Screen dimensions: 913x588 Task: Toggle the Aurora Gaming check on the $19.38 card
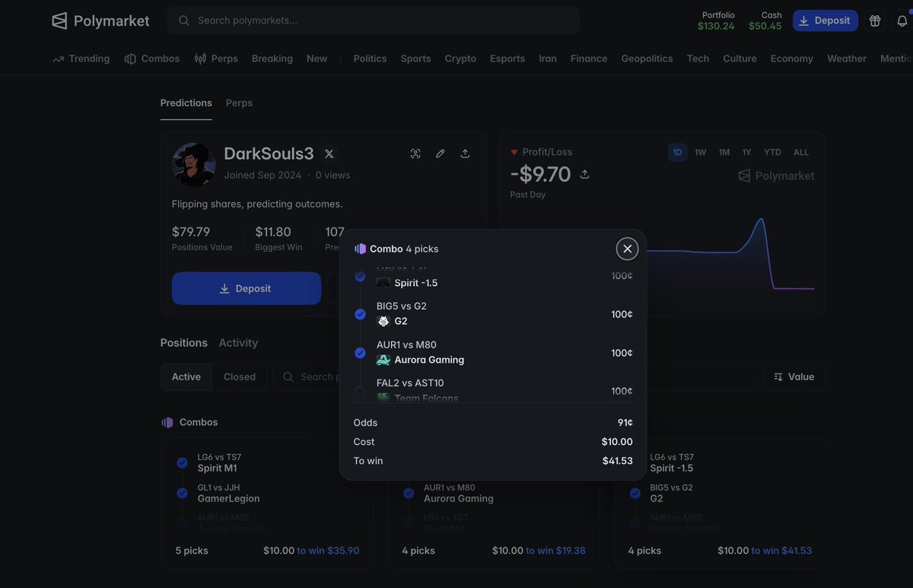(x=409, y=493)
